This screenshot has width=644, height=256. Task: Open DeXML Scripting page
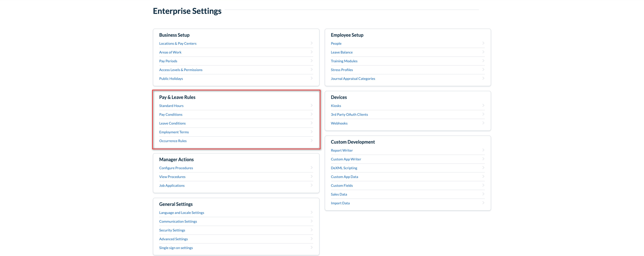click(x=344, y=168)
